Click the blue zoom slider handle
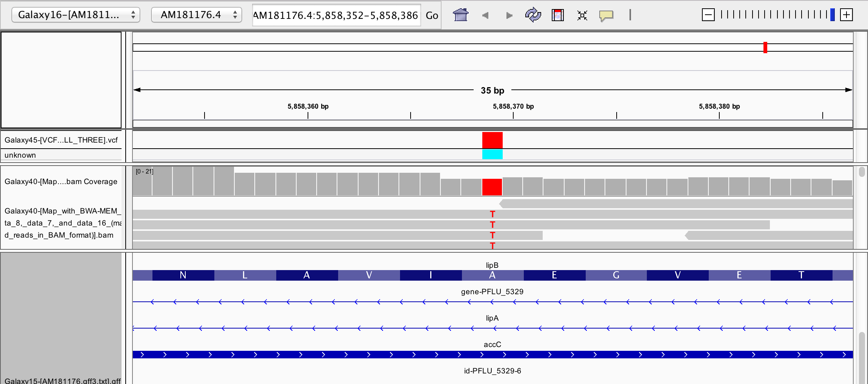The height and width of the screenshot is (384, 868). pyautogui.click(x=833, y=15)
